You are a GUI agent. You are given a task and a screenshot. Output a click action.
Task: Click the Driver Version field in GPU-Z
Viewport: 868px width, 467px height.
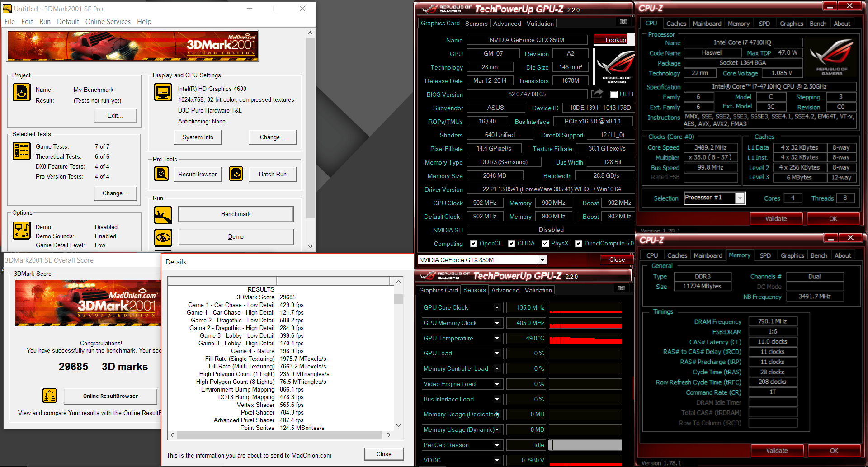[550, 189]
